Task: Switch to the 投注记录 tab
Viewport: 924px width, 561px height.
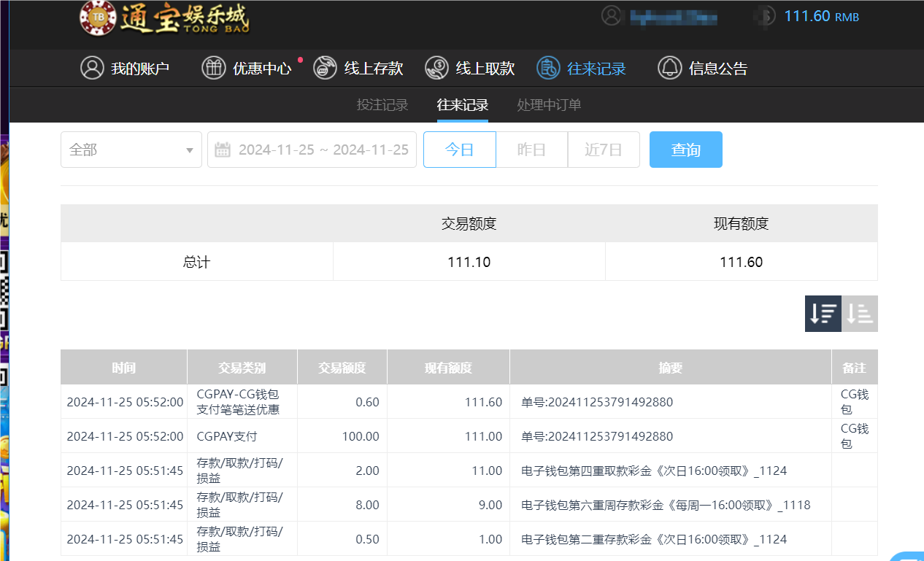Action: tap(382, 104)
